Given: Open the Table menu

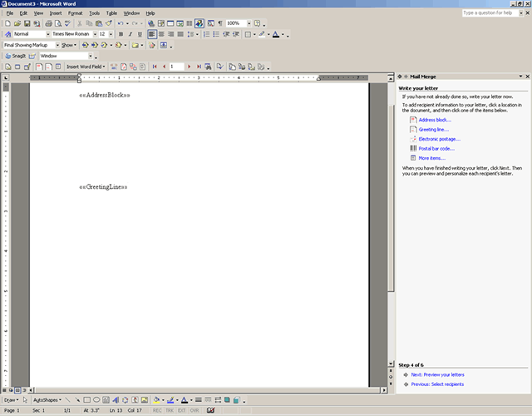Looking at the screenshot, I should tap(111, 13).
